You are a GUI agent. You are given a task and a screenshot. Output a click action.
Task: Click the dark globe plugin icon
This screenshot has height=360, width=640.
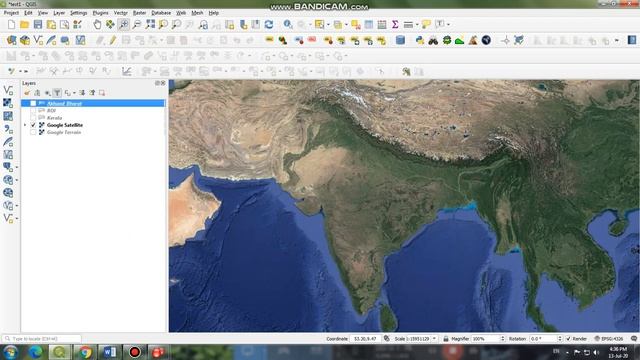tap(486, 40)
